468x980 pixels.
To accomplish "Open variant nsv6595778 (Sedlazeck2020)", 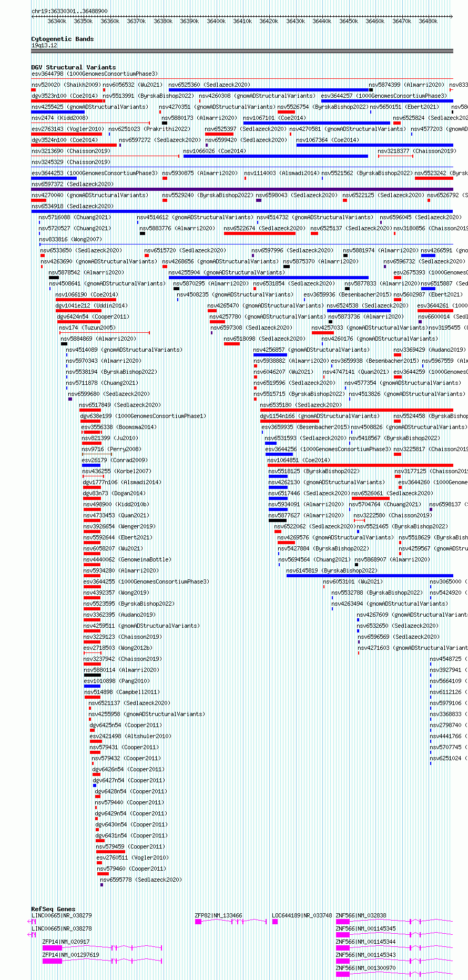I will pyautogui.click(x=141, y=879).
